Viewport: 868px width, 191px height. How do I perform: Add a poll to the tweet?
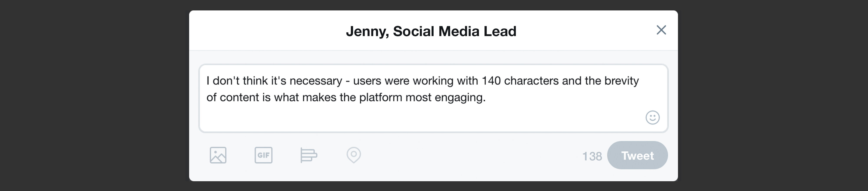click(x=308, y=155)
